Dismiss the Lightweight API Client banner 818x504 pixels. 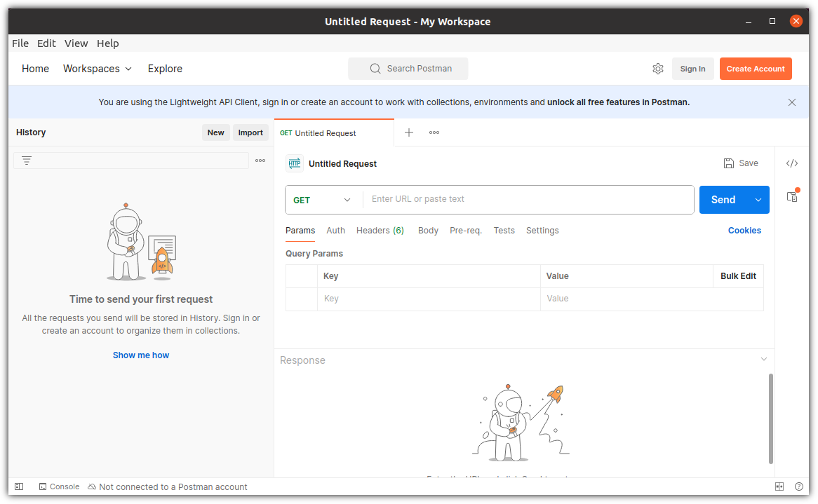pos(791,102)
